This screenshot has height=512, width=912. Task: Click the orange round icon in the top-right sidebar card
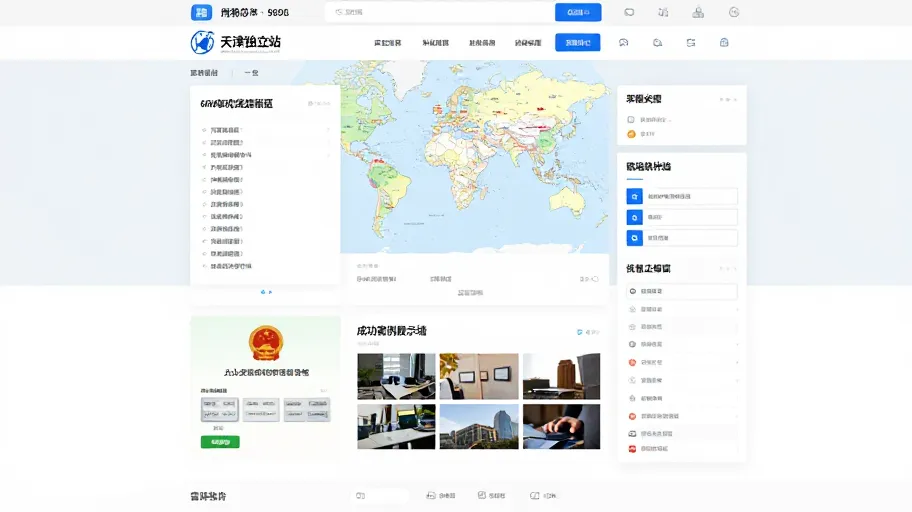(631, 134)
